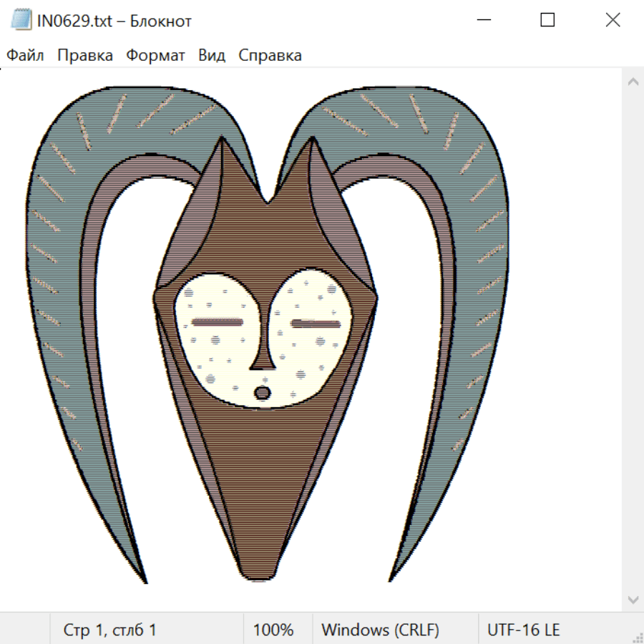Open the Файл menu

26,55
